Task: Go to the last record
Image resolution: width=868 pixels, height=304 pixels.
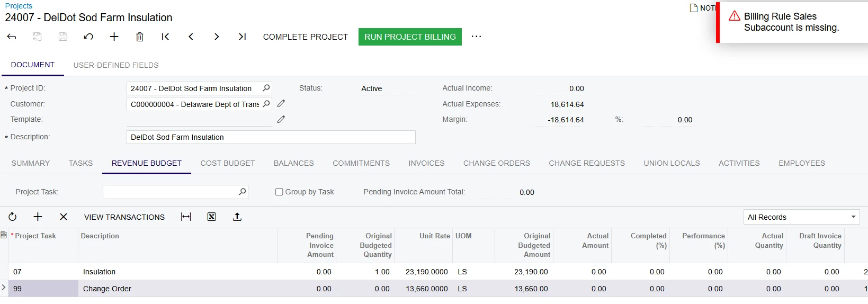Action: pyautogui.click(x=242, y=37)
